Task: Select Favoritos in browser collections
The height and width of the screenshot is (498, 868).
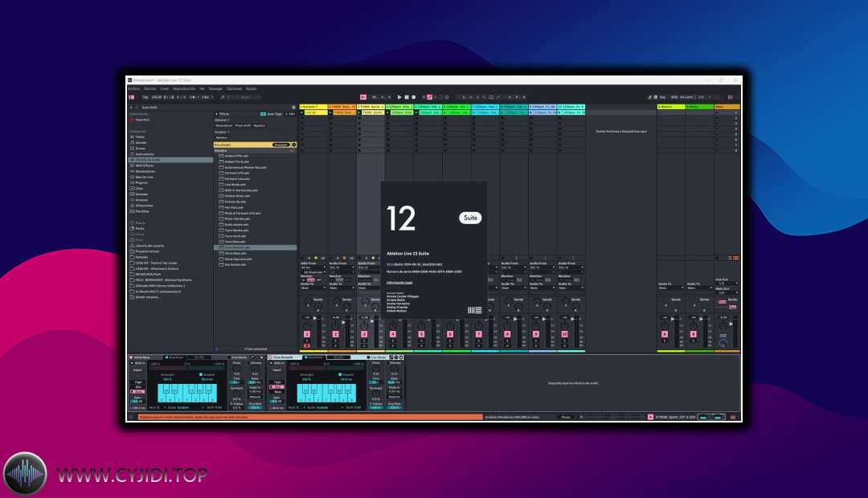Action: click(142, 120)
